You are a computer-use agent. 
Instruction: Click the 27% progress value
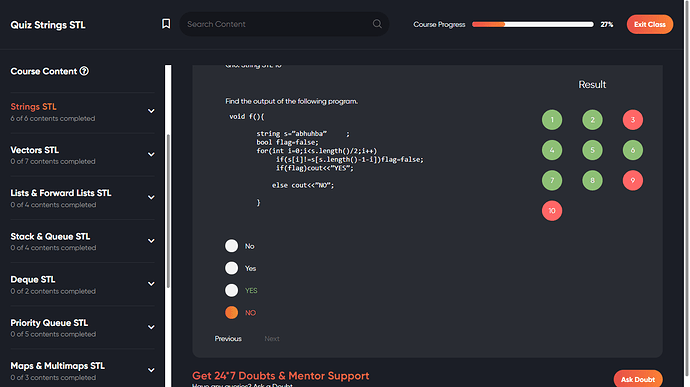coord(607,24)
